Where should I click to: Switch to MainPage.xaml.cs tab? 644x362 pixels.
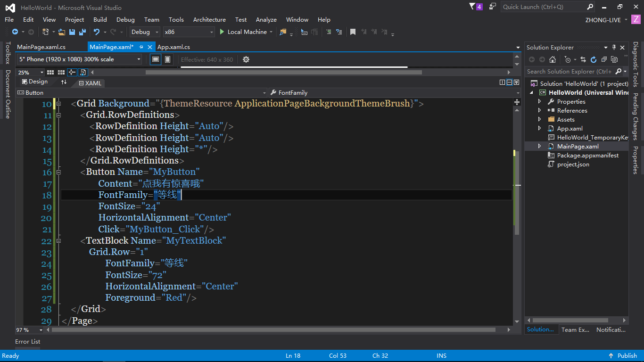41,47
